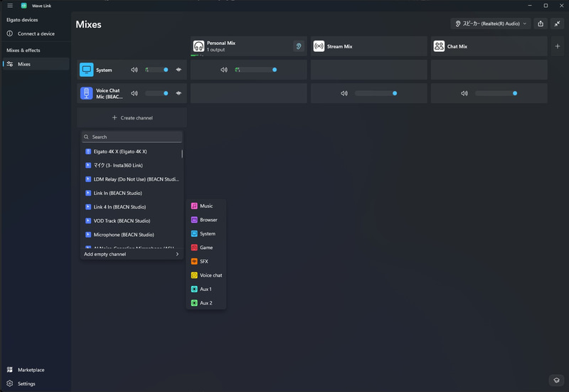Viewport: 569px width, 392px height.
Task: Open effects for the System channel
Action: point(179,70)
